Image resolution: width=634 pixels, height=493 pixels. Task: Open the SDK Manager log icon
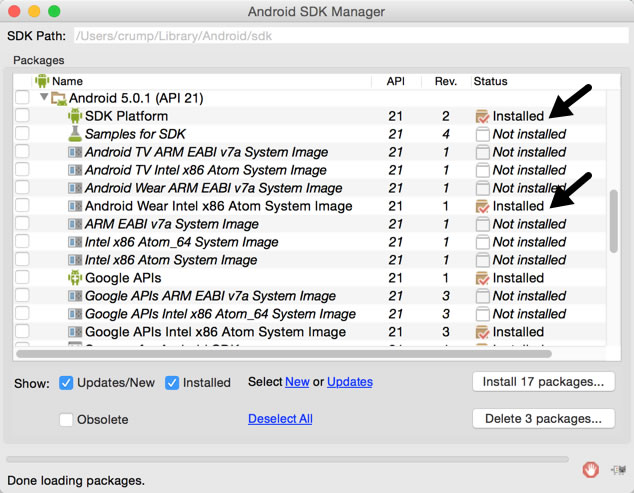[x=619, y=470]
